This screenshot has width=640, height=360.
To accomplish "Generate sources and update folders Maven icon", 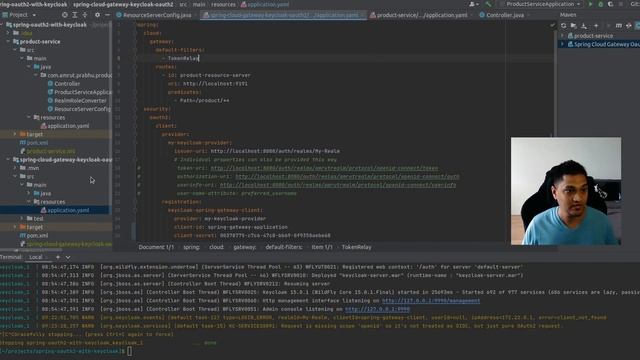I will (573, 25).
